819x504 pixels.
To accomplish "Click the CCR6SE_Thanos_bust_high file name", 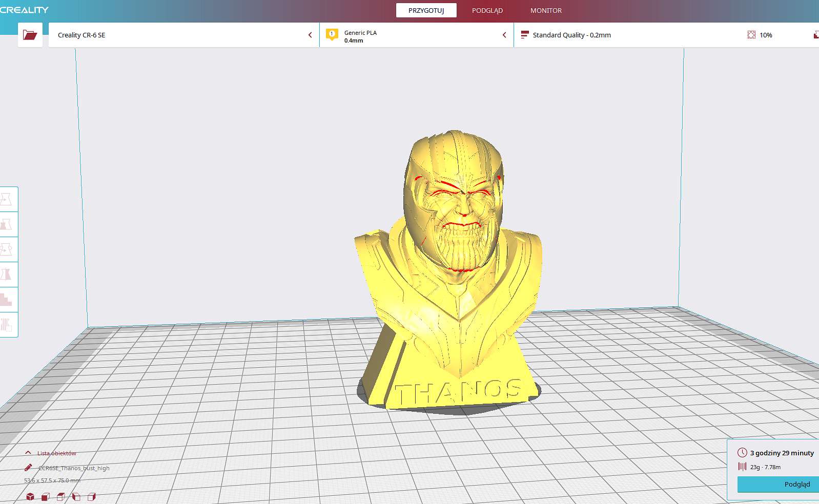I will (x=74, y=468).
